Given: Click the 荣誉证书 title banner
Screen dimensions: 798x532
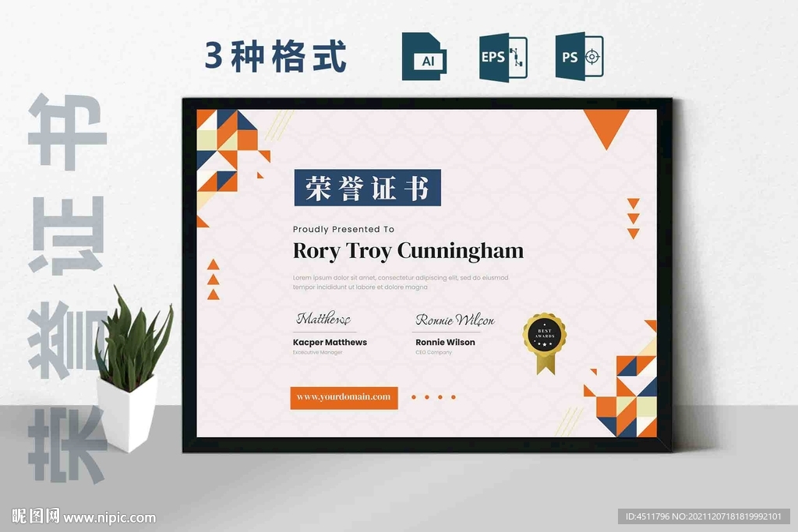Looking at the screenshot, I should click(x=368, y=188).
